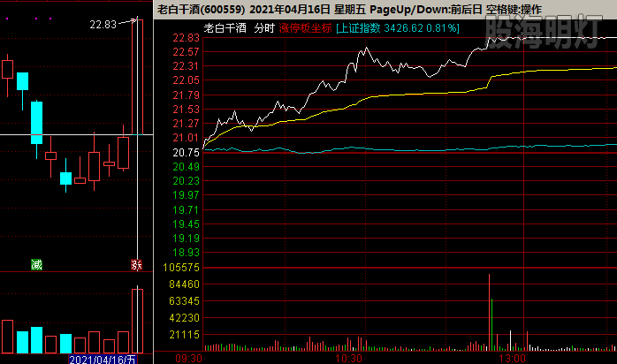Click the tallest red bar in the daily volume panel
617x364 pixels.
[137, 321]
